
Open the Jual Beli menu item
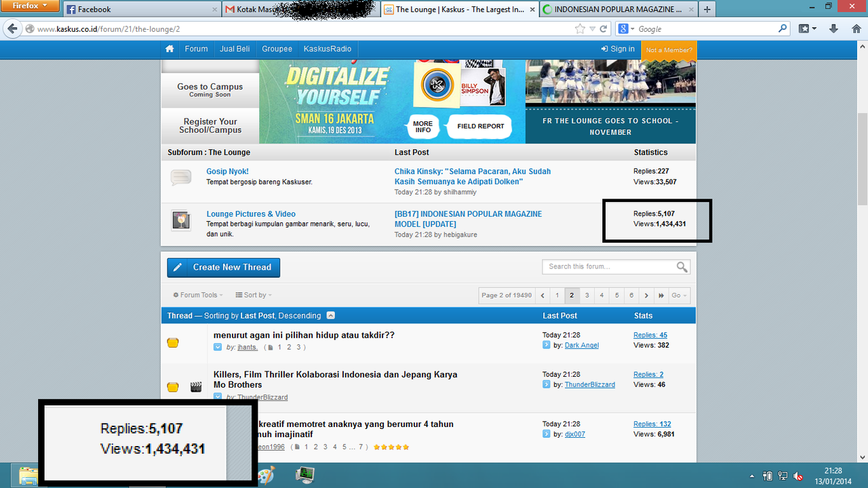coord(235,49)
